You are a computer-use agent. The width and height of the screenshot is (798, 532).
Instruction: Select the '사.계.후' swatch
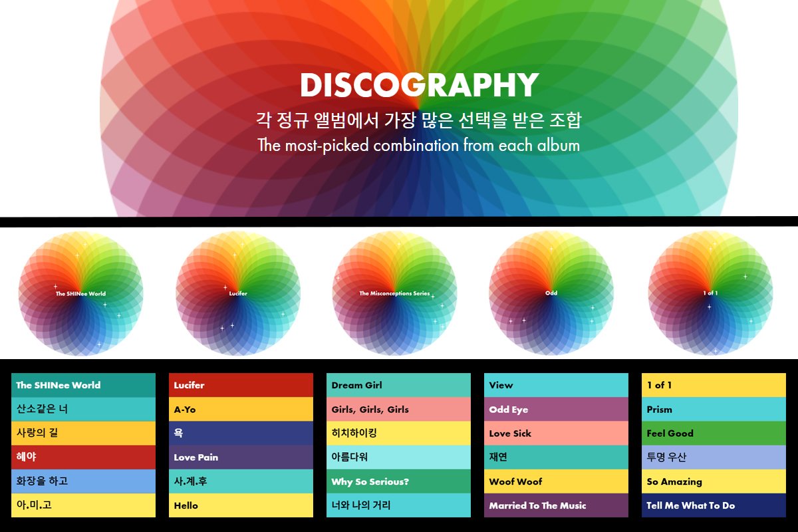[241, 481]
